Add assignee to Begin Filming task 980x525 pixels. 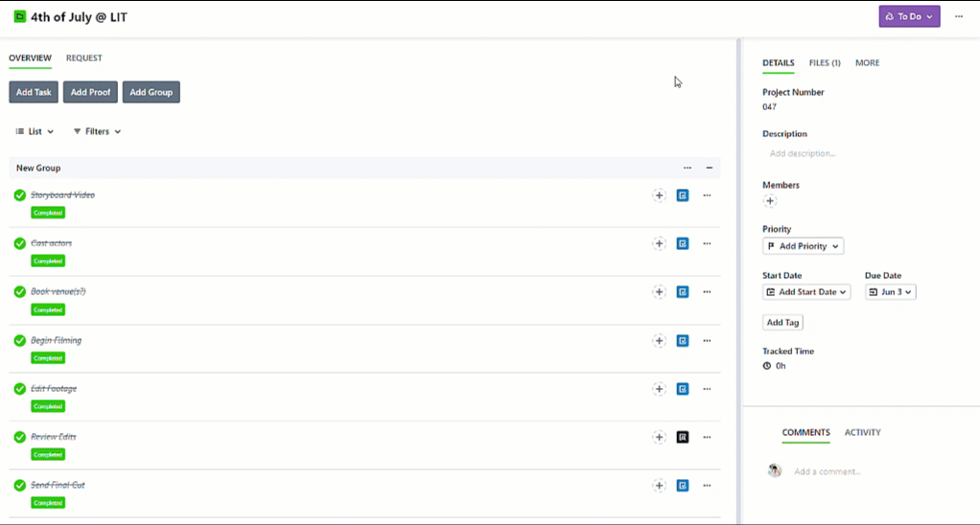(659, 341)
